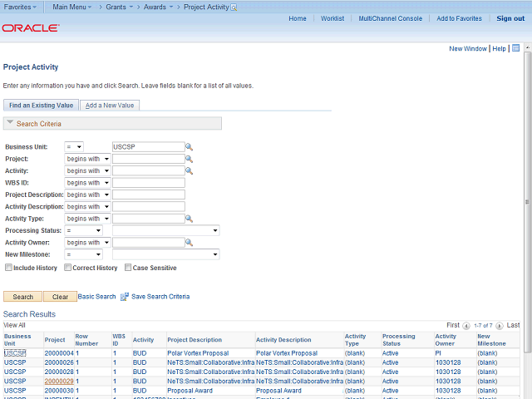Enable Correct History checkbox
532x399 pixels.
pos(67,268)
